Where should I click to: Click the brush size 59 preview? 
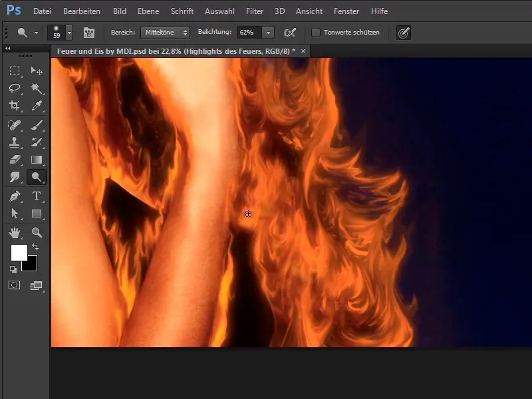pyautogui.click(x=57, y=33)
